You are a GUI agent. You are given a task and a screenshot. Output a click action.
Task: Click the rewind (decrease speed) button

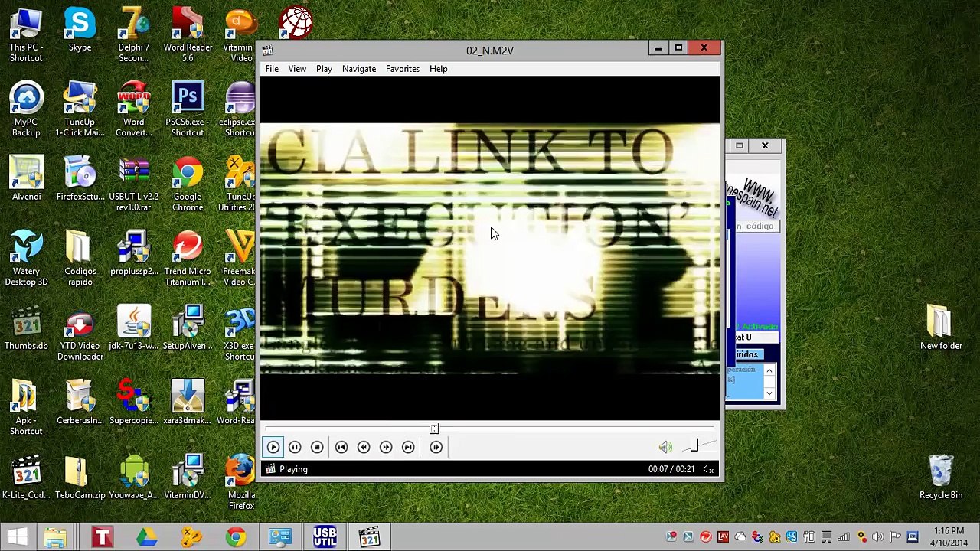[x=364, y=447]
